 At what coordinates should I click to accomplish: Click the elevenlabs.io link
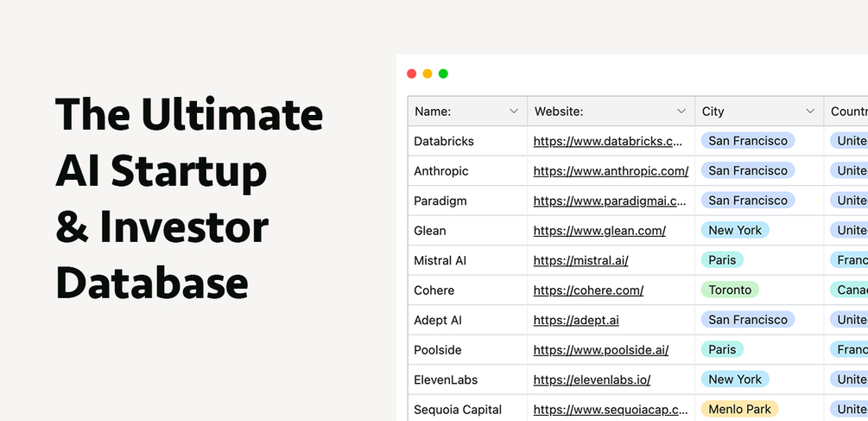pos(592,380)
